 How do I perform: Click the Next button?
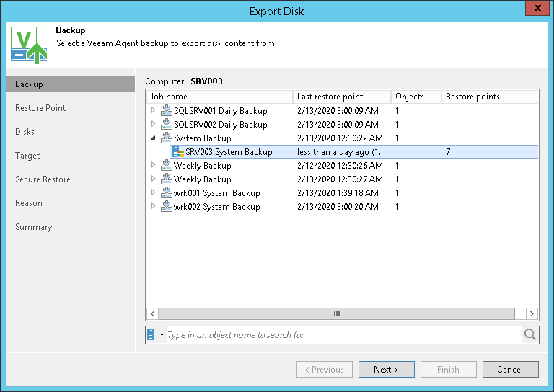tap(387, 370)
